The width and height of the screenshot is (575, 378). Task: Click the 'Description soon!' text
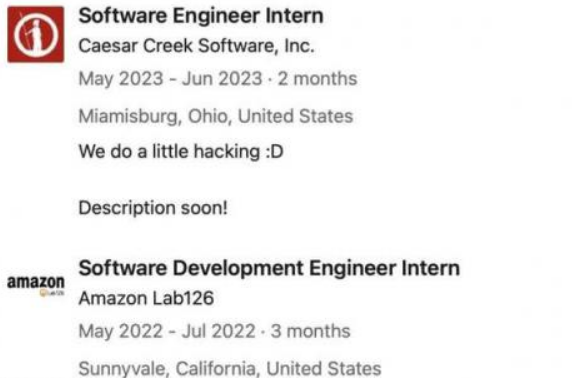(x=153, y=208)
